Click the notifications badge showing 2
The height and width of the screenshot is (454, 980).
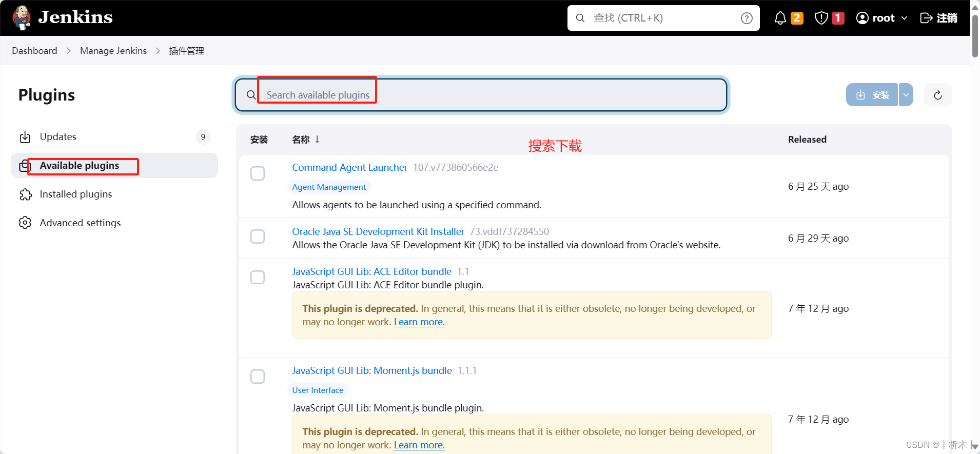797,18
